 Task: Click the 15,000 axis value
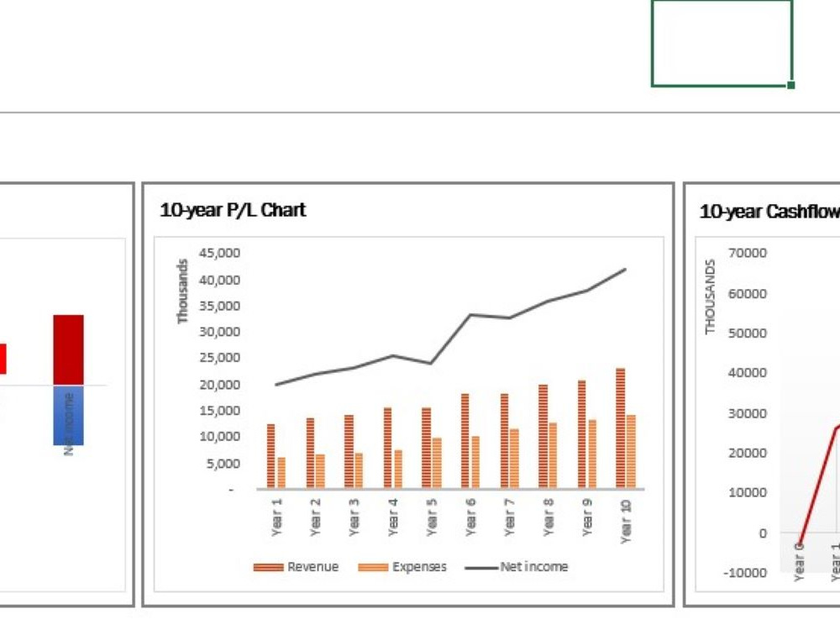[x=219, y=411]
